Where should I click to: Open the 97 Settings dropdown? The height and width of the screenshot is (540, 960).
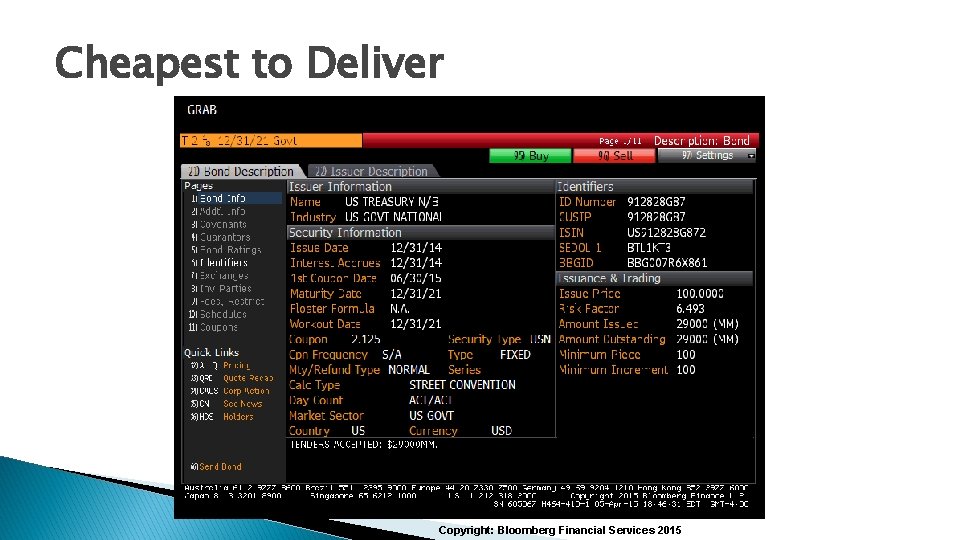[x=707, y=156]
